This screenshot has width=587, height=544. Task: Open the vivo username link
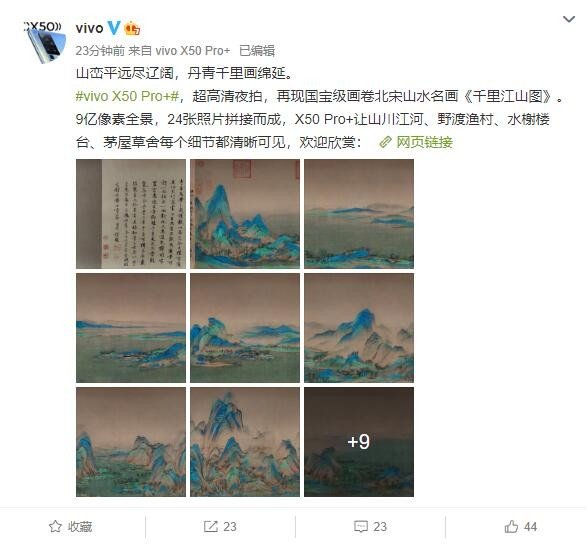click(89, 28)
